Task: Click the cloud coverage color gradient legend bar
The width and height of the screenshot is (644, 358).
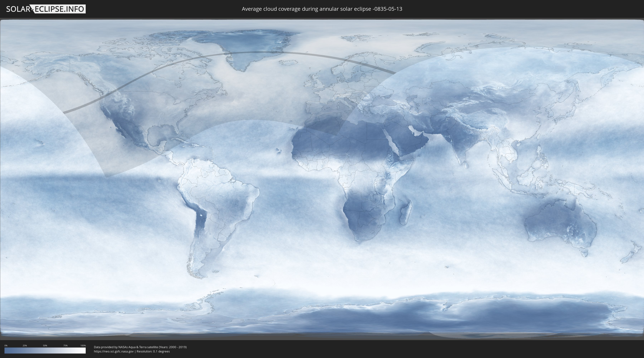Action: point(45,350)
